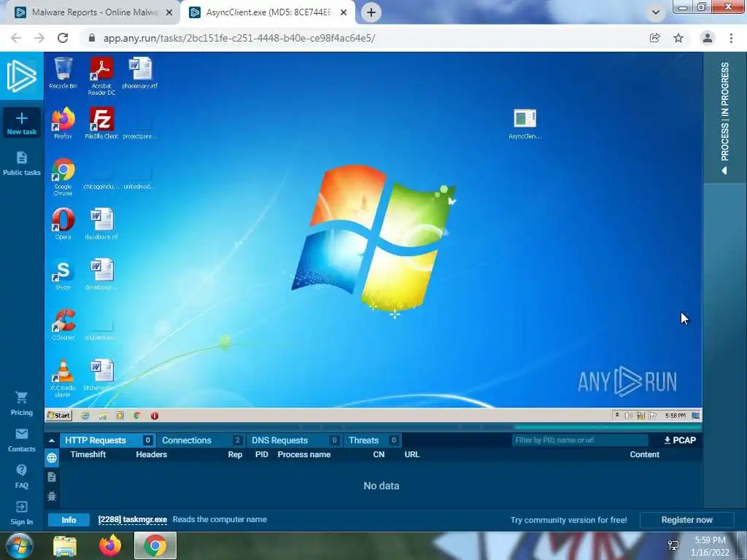
Task: Open the Pricing page
Action: tap(21, 404)
